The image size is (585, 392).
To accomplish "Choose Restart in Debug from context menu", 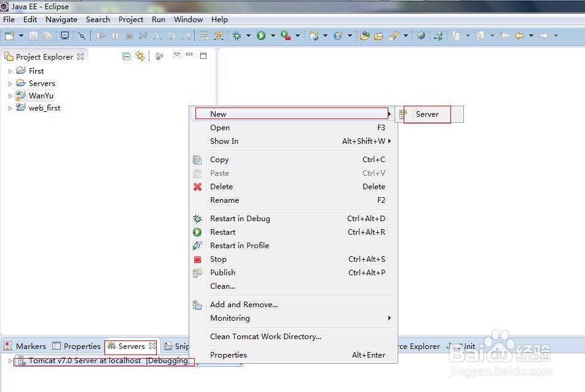I will 293,219.
